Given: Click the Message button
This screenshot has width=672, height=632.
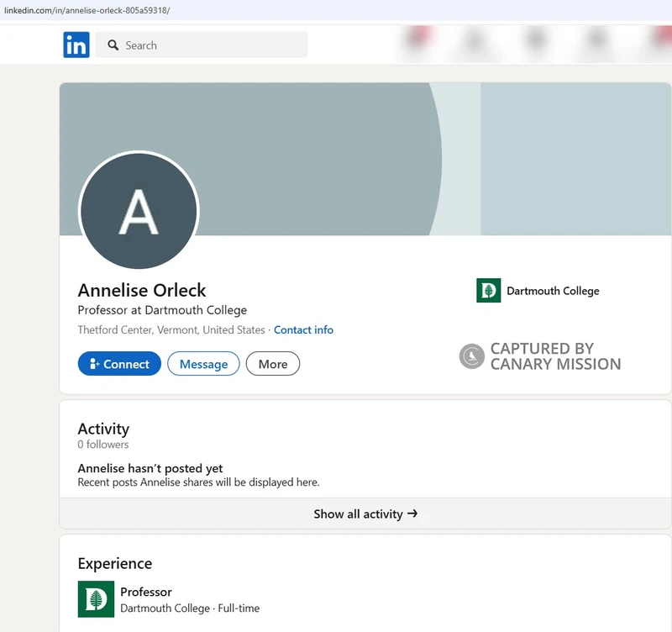Looking at the screenshot, I should pos(203,364).
